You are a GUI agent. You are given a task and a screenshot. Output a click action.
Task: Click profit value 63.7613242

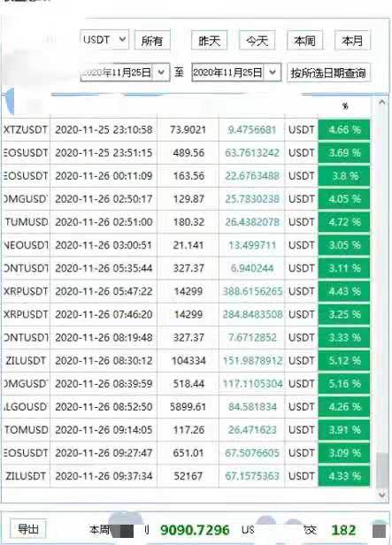pyautogui.click(x=252, y=152)
